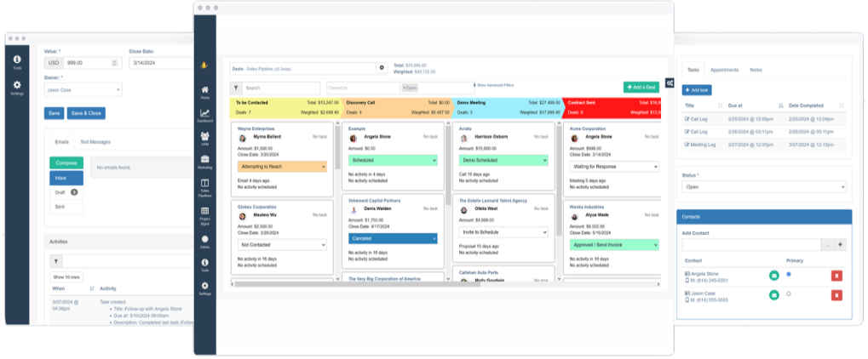Screen dimensions: 868x359
Task: Sort activities by When column arrows
Action: pos(92,288)
